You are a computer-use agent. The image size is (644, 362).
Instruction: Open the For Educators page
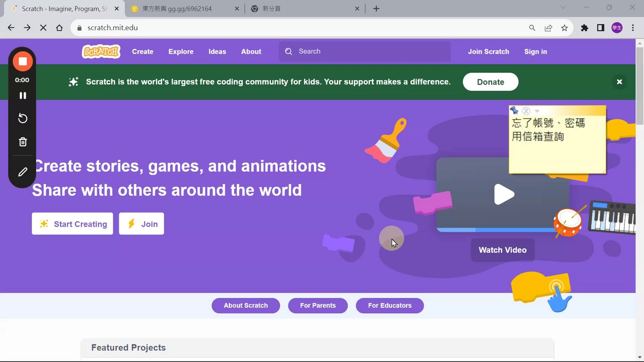click(x=389, y=305)
